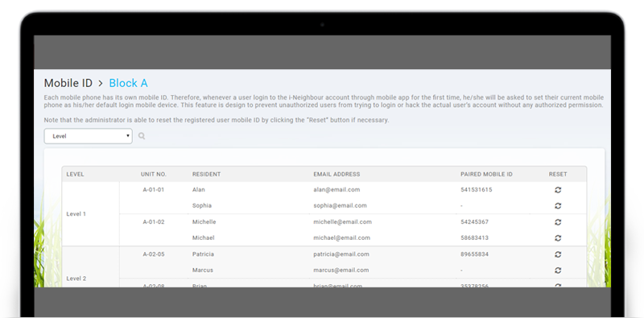The width and height of the screenshot is (644, 318).
Task: Click paired mobile ID 89655834
Action: click(x=474, y=254)
